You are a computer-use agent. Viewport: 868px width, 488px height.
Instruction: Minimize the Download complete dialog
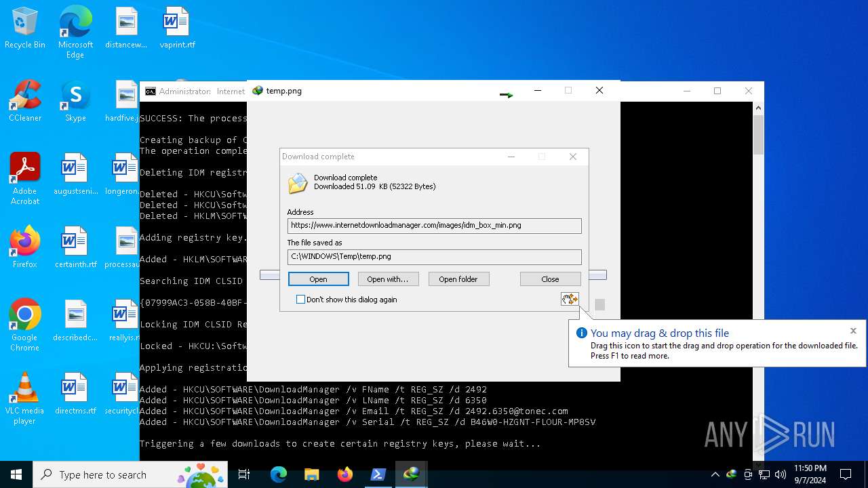pyautogui.click(x=512, y=157)
